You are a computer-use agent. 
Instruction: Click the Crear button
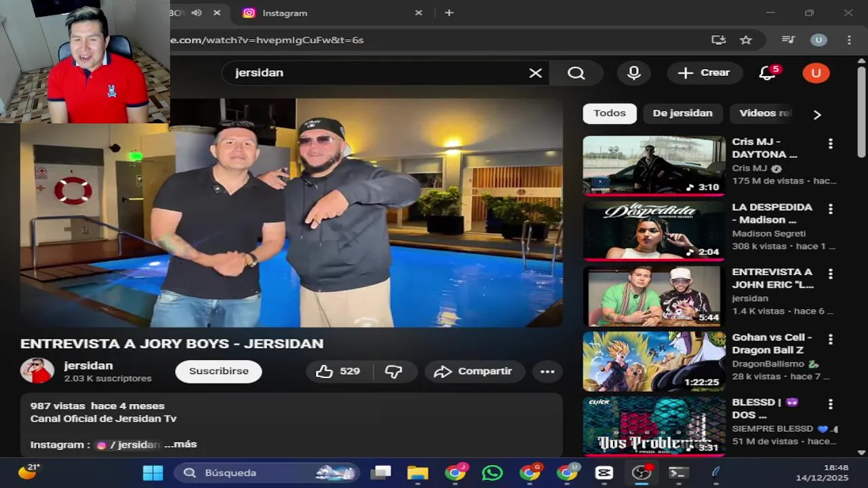coord(705,73)
